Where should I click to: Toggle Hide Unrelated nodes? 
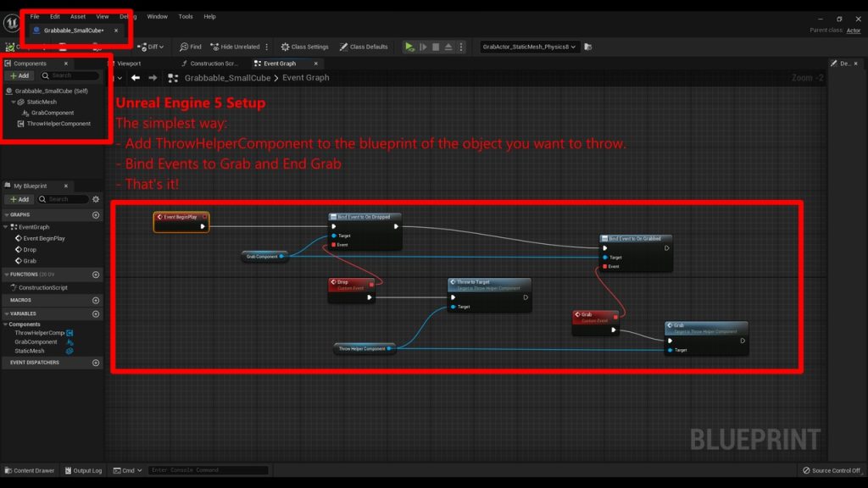click(x=235, y=47)
